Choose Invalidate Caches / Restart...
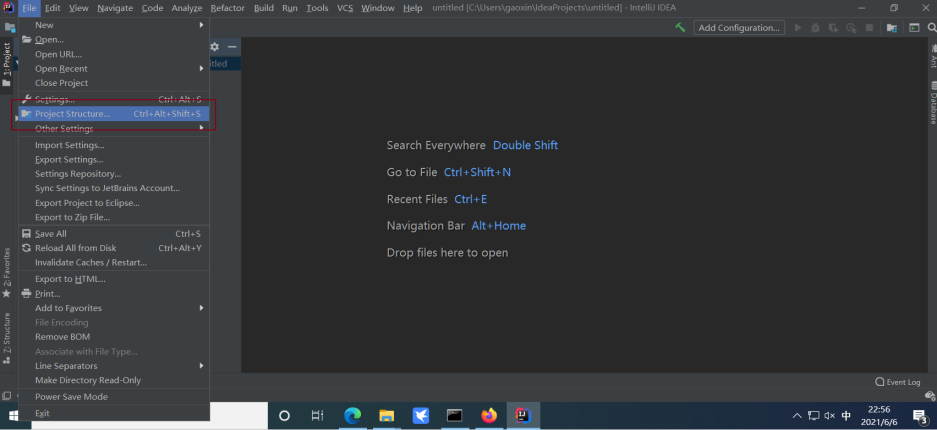Screen dimensions: 937x430 [x=91, y=262]
